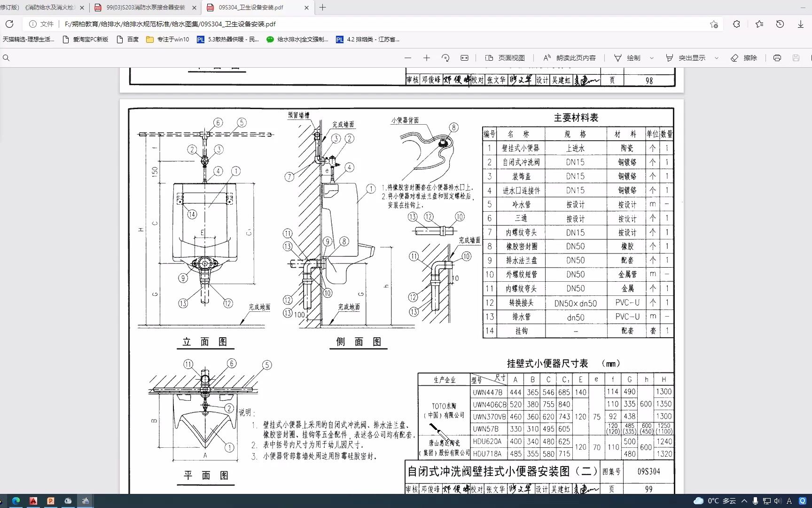Expand the 绘制 draw options arrow
Viewport: 812px width, 508px height.
652,58
